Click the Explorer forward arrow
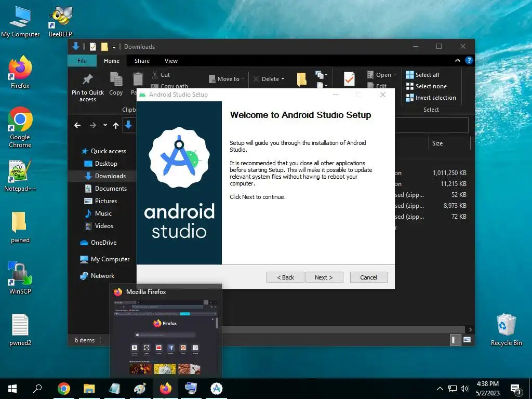The image size is (532, 399). pyautogui.click(x=92, y=125)
